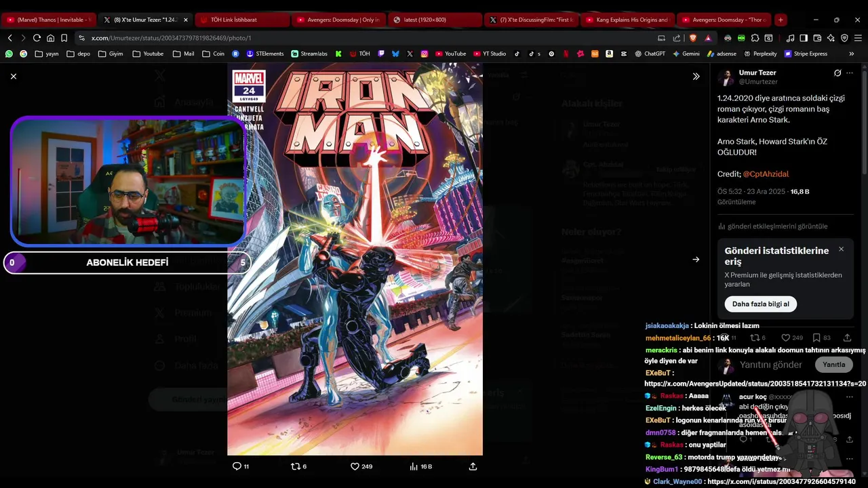Focus the Yanıtını gönder reply field
This screenshot has width=868, height=488.
click(x=771, y=365)
